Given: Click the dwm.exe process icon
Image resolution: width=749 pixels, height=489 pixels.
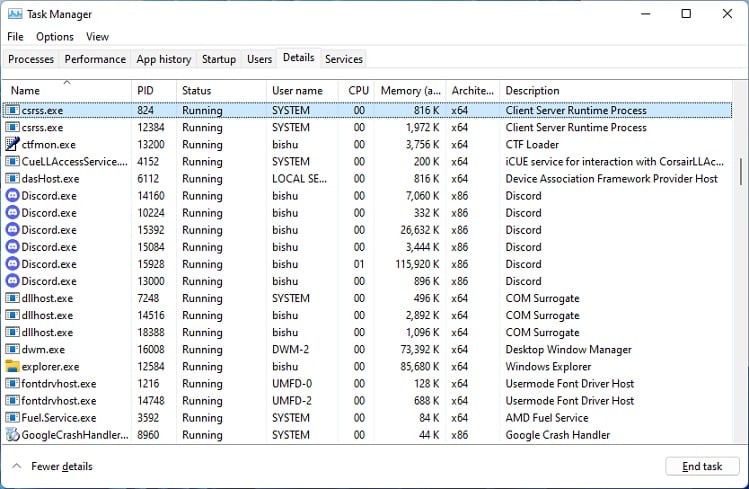Looking at the screenshot, I should click(13, 350).
